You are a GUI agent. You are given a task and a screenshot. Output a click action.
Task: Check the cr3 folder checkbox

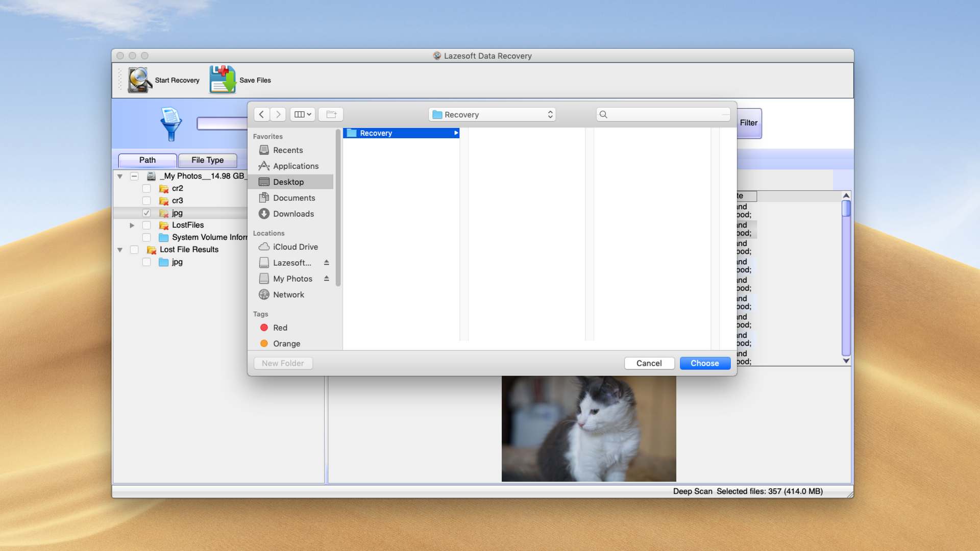tap(146, 201)
